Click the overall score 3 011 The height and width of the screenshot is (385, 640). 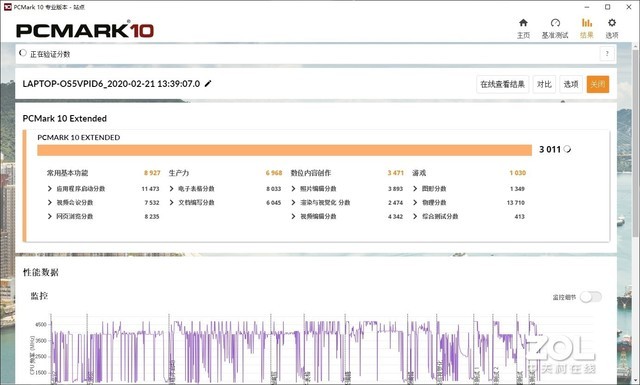[x=549, y=149]
